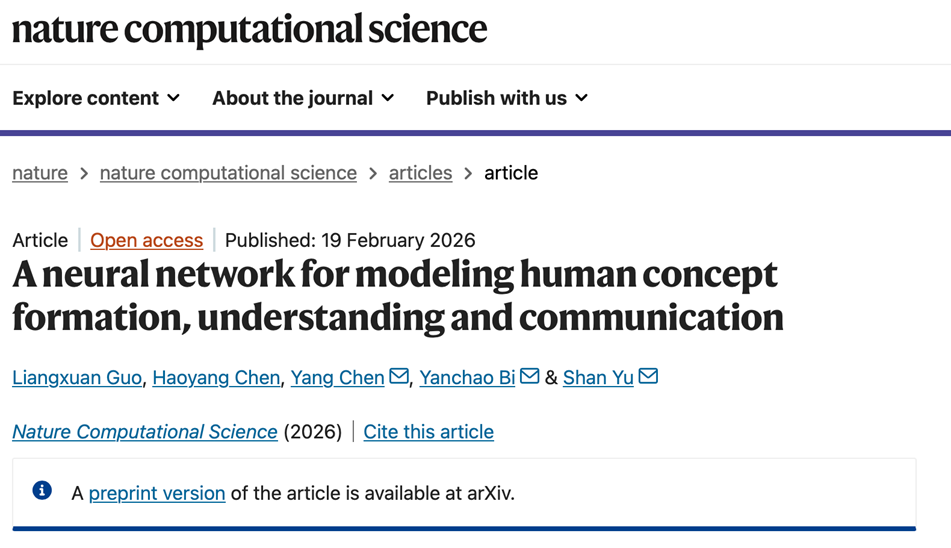951x548 pixels.
Task: View author Shan Yu's information
Action: [x=598, y=378]
